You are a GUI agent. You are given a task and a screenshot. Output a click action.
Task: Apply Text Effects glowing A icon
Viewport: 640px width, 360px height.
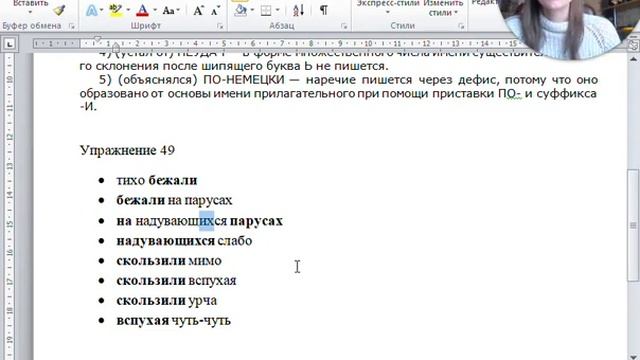tap(92, 11)
